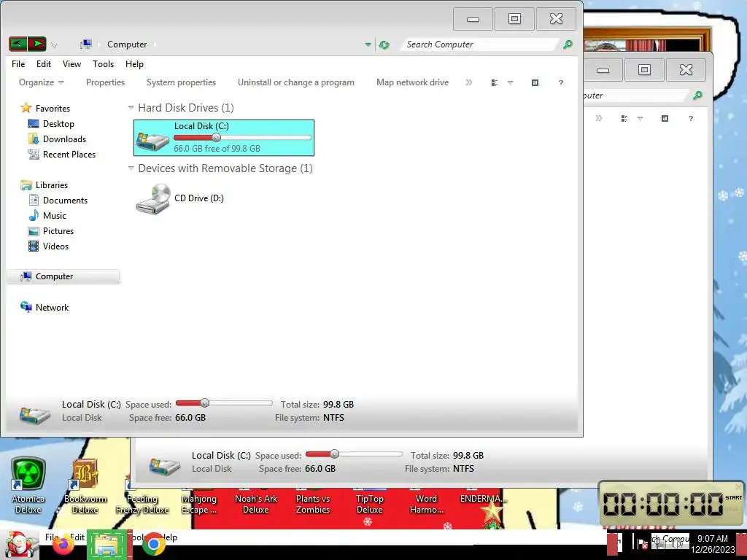Screen dimensions: 747x560
Task: Expand the Organize dropdown
Action: pos(41,82)
